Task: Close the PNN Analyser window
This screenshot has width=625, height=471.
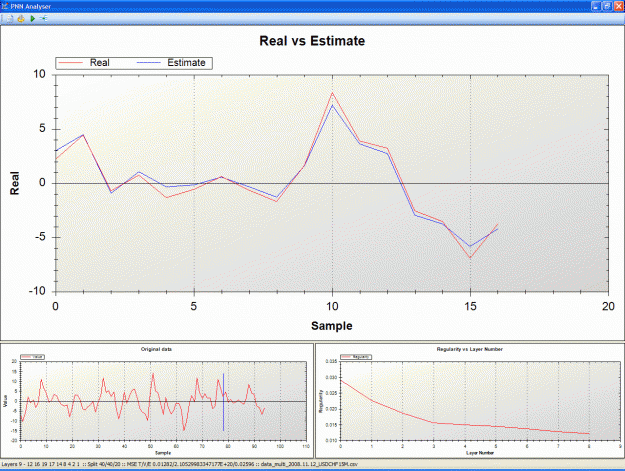Action: point(618,6)
